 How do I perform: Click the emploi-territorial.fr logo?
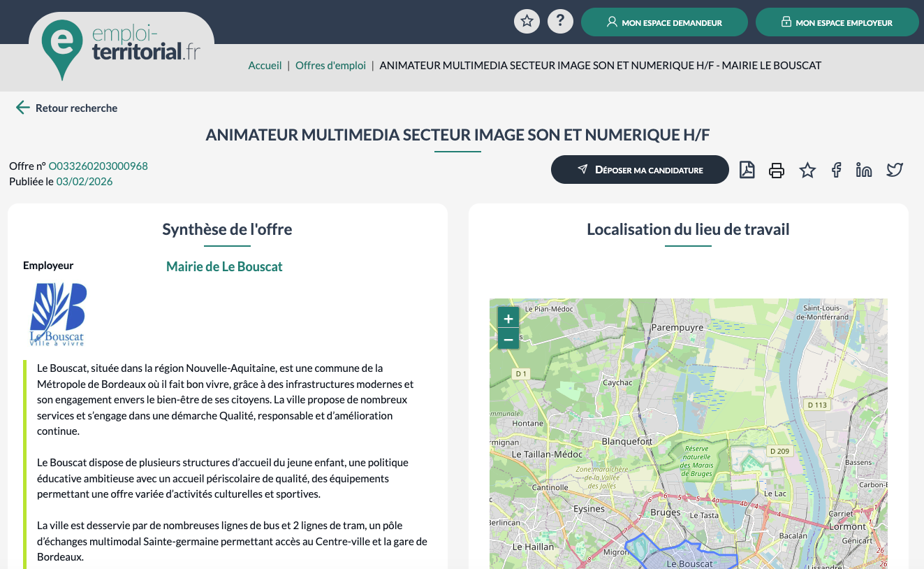pos(122,45)
